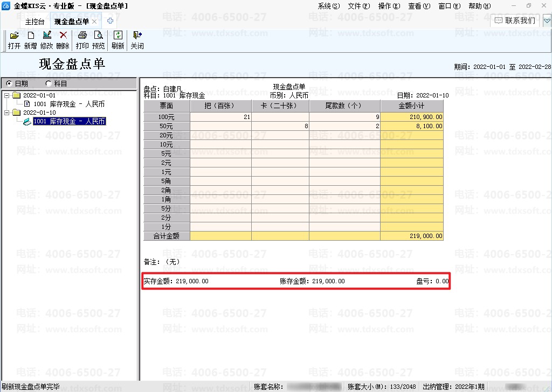552x392 pixels.
Task: Click the 合计金额 row label
Action: [x=167, y=236]
